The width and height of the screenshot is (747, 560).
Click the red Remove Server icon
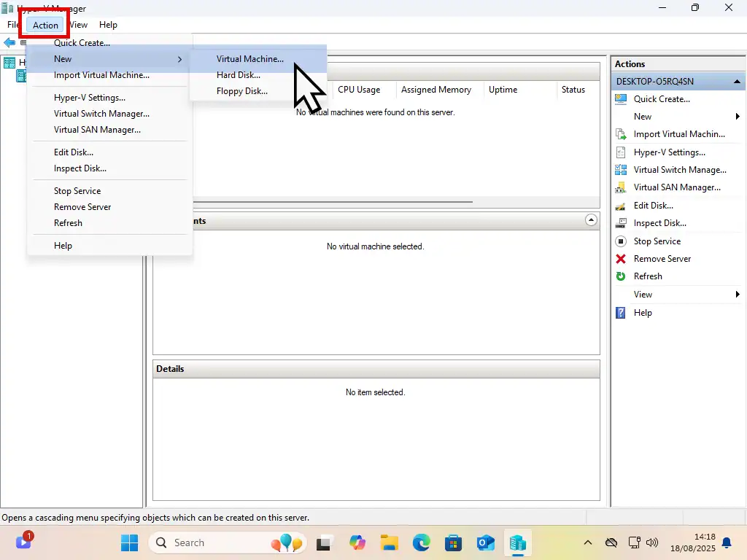[621, 259]
